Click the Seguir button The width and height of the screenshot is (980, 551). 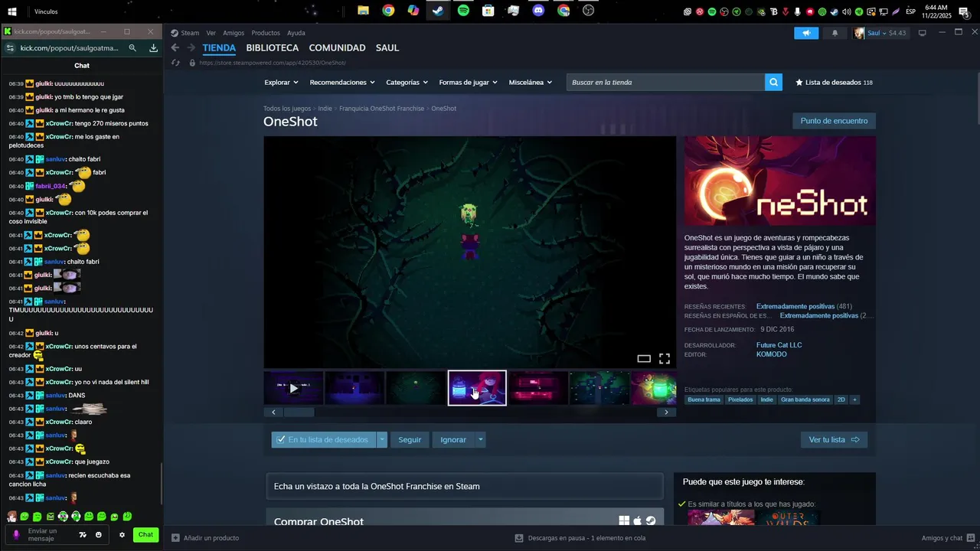(x=410, y=440)
